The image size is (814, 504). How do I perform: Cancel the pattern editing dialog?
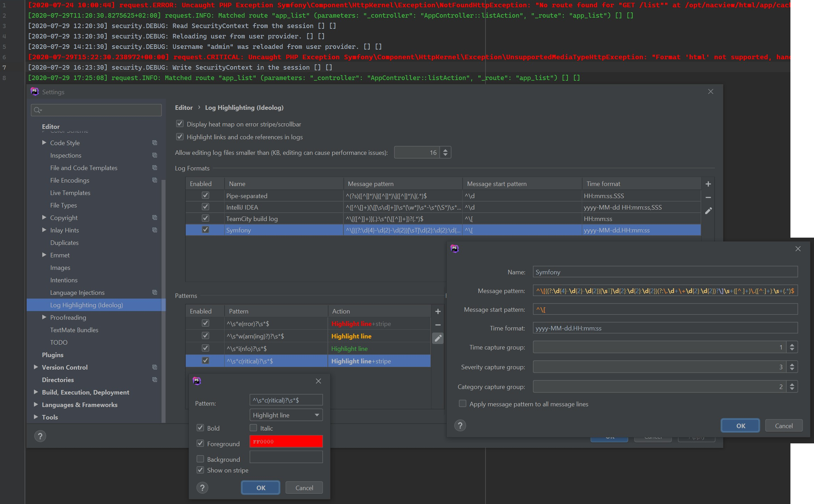point(304,488)
